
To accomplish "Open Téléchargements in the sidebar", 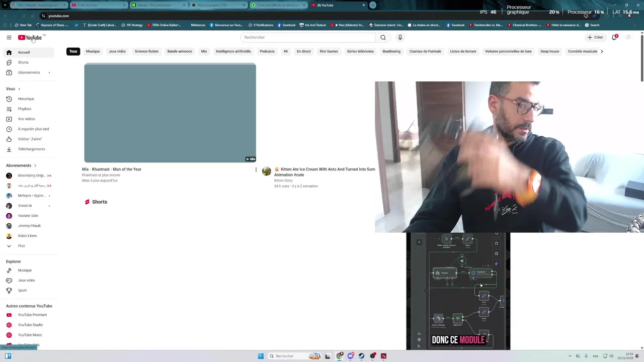I will pos(30,149).
